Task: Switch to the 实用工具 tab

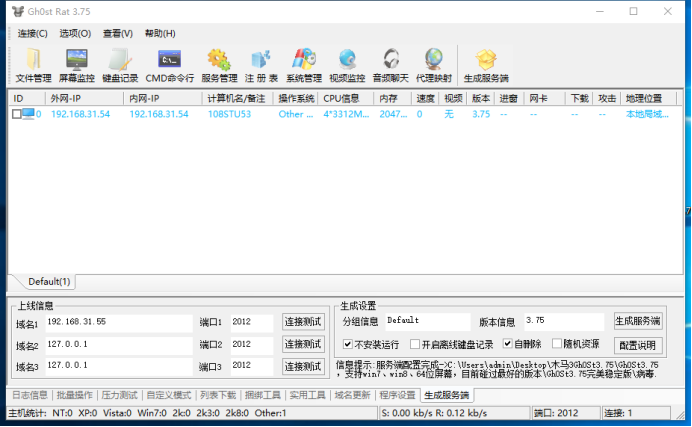Action: tap(308, 395)
